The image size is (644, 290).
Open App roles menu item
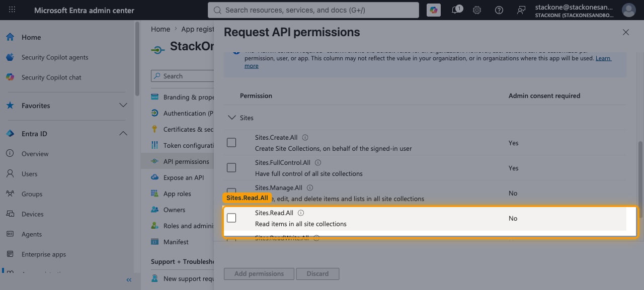[182, 194]
